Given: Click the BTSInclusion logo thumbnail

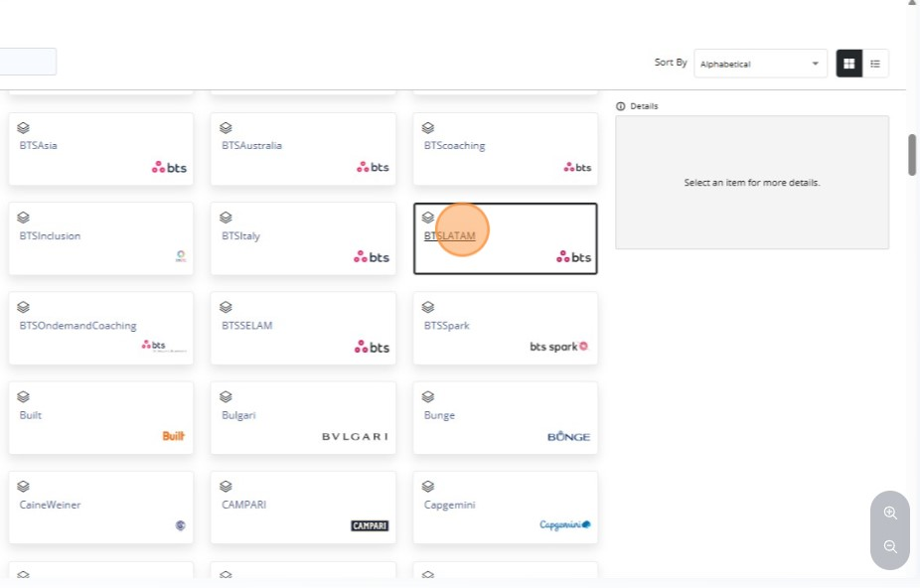Looking at the screenshot, I should [181, 256].
